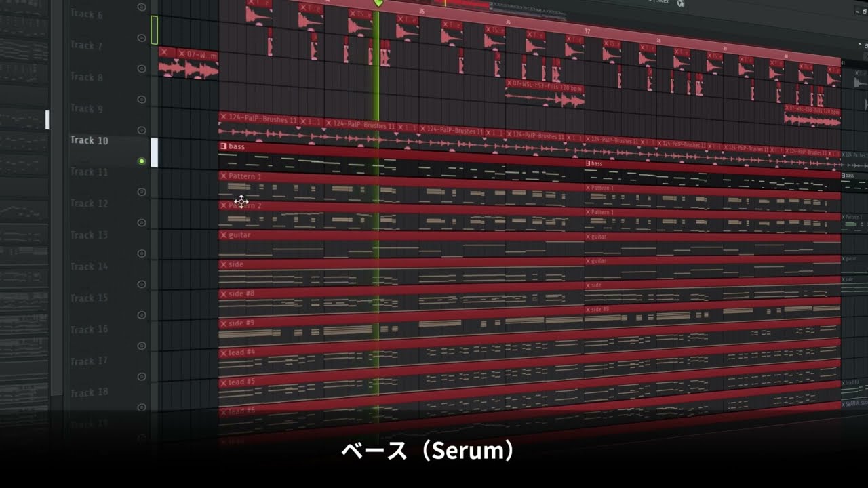Open the clip menu icon of leftmost guitar clip
Viewport: 868px width, 488px height.
(223, 235)
